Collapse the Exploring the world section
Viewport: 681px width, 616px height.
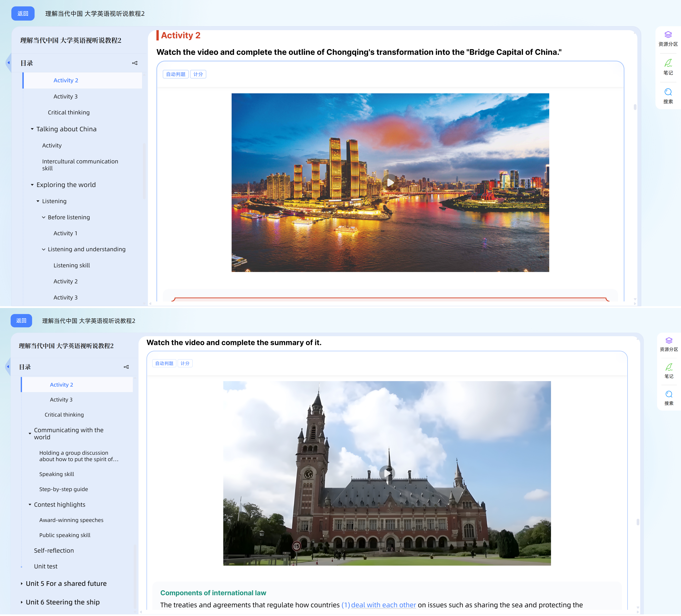[x=32, y=185]
